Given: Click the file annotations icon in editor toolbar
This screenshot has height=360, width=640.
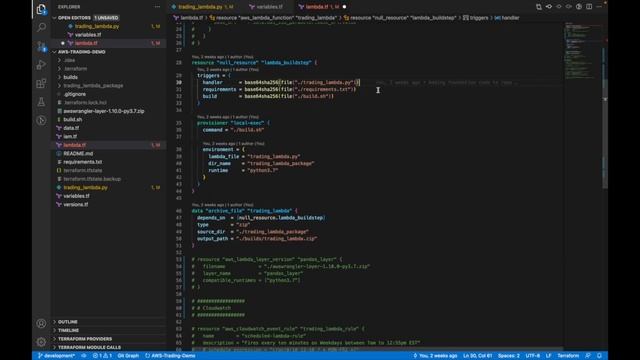Looking at the screenshot, I should tap(549, 7).
